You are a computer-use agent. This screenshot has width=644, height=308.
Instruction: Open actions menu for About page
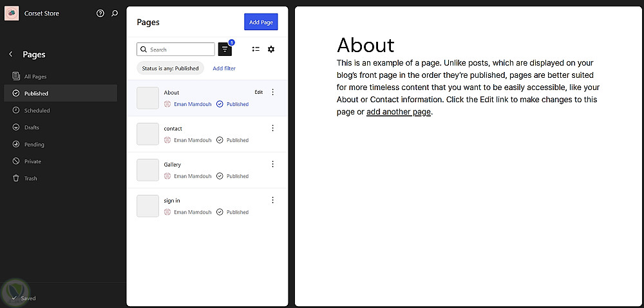pos(272,92)
